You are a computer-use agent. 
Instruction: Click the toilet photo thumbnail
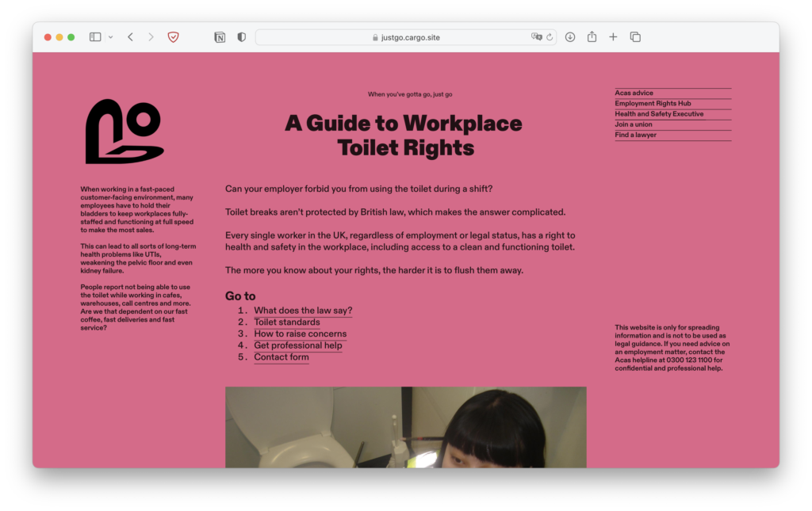click(405, 427)
